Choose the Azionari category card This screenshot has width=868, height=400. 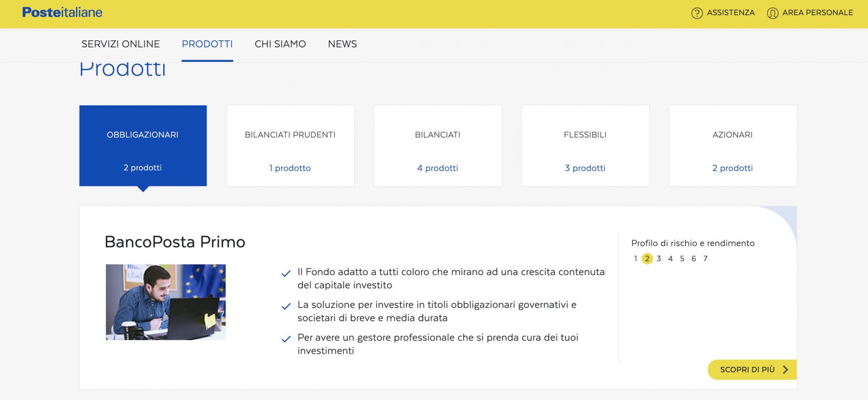[732, 146]
